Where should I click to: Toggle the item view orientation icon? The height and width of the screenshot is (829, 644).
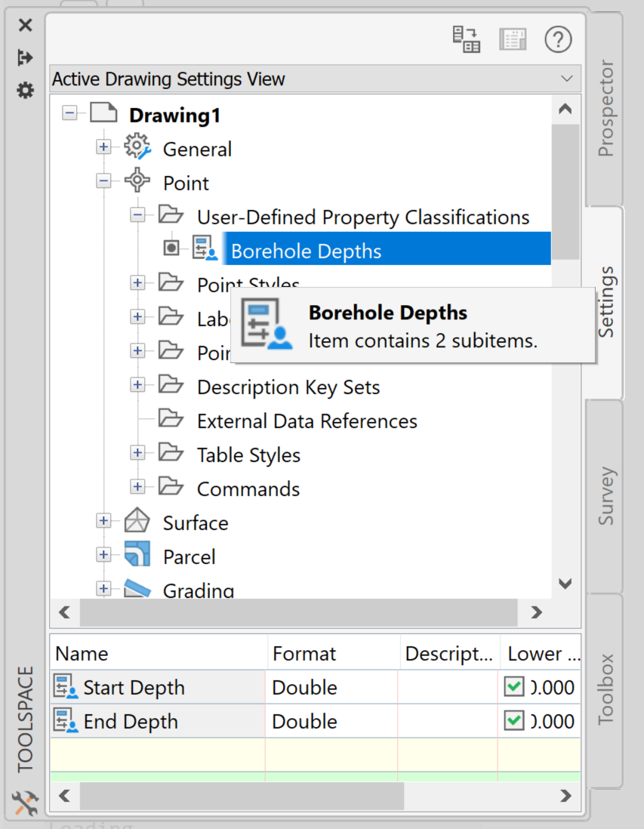pos(467,40)
